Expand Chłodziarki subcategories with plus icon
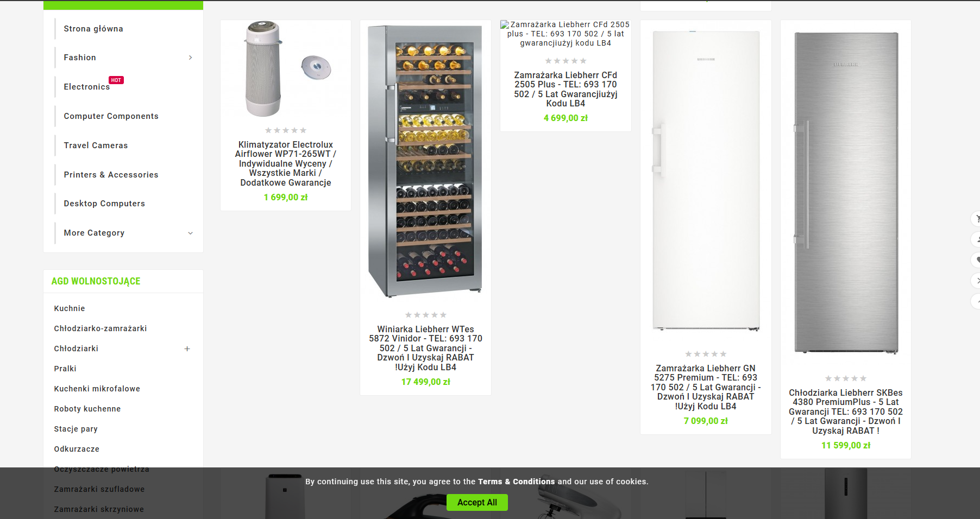Viewport: 980px width, 519px height. click(x=187, y=349)
